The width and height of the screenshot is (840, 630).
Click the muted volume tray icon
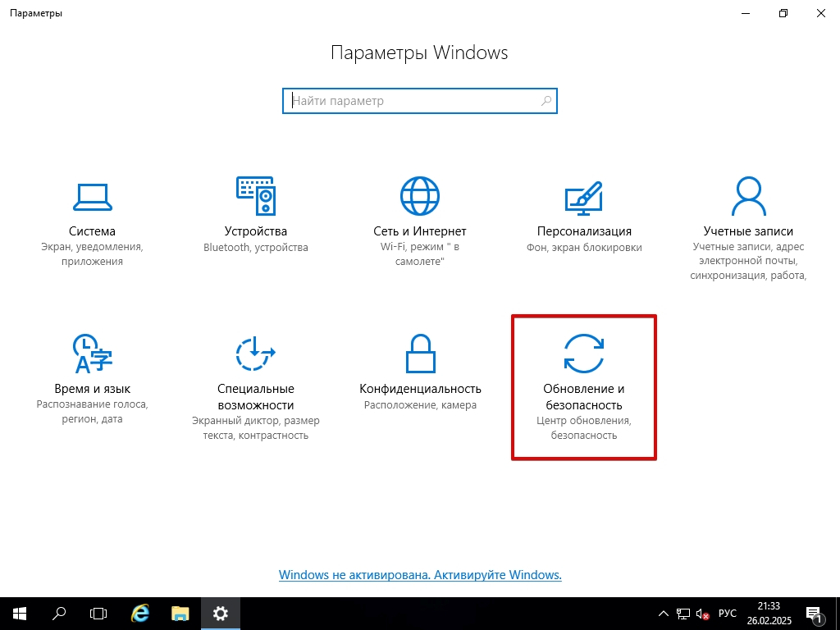pyautogui.click(x=702, y=614)
